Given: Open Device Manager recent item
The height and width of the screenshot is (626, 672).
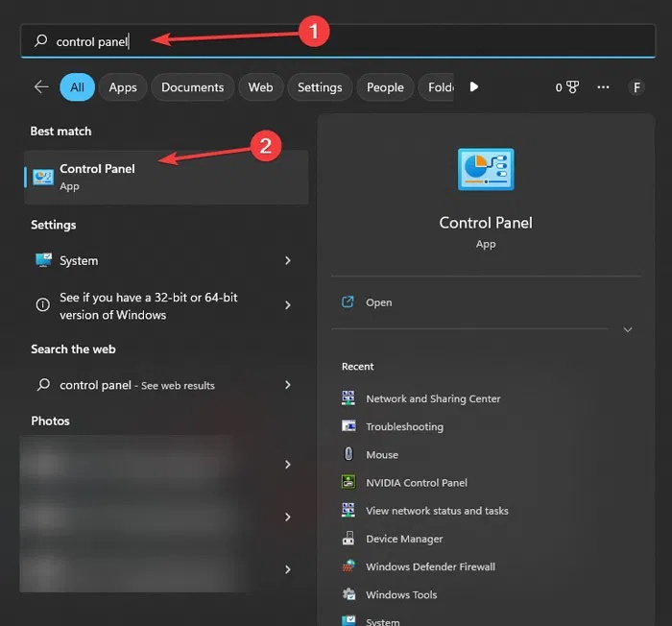Looking at the screenshot, I should 404,539.
